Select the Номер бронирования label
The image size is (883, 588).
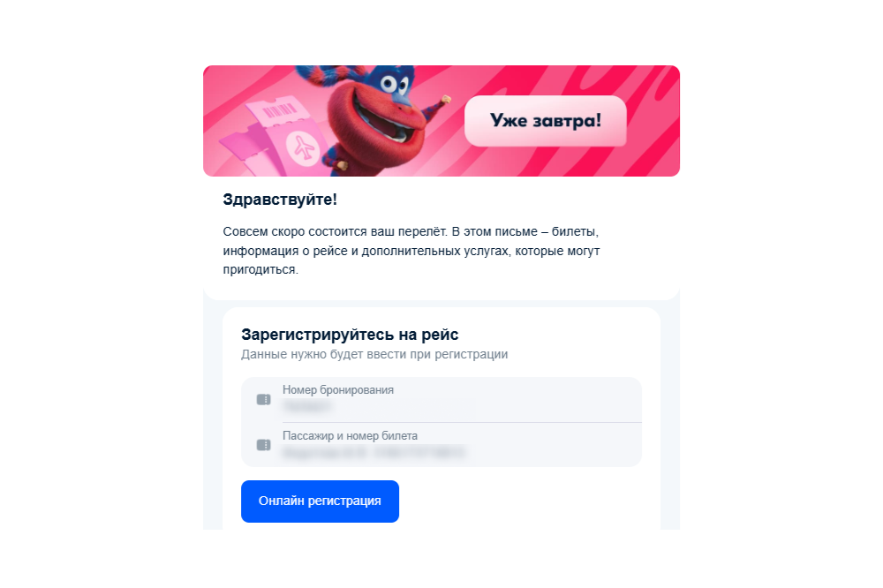[x=338, y=389]
